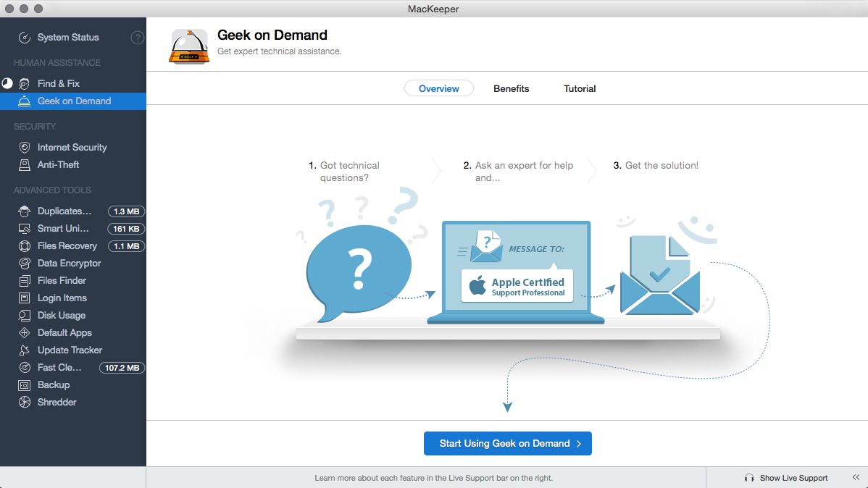Open Duplicates Finder tool label
This screenshot has height=488, width=868.
pyautogui.click(x=64, y=211)
